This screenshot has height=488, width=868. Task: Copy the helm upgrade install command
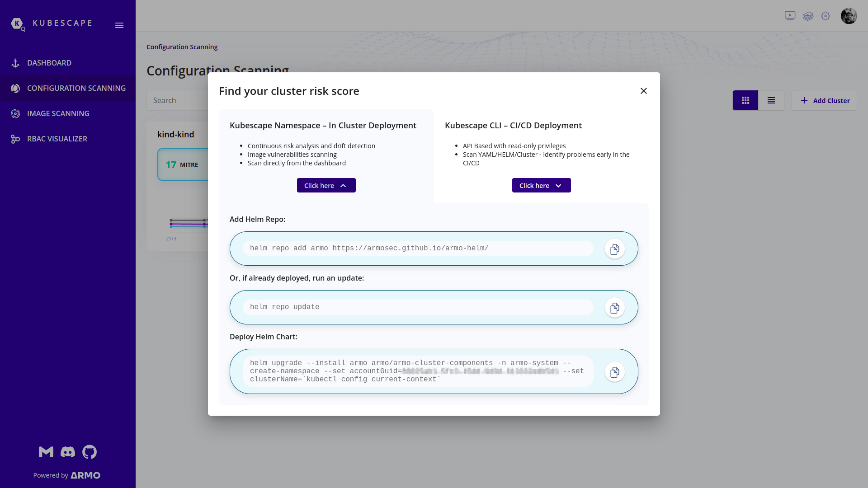614,371
